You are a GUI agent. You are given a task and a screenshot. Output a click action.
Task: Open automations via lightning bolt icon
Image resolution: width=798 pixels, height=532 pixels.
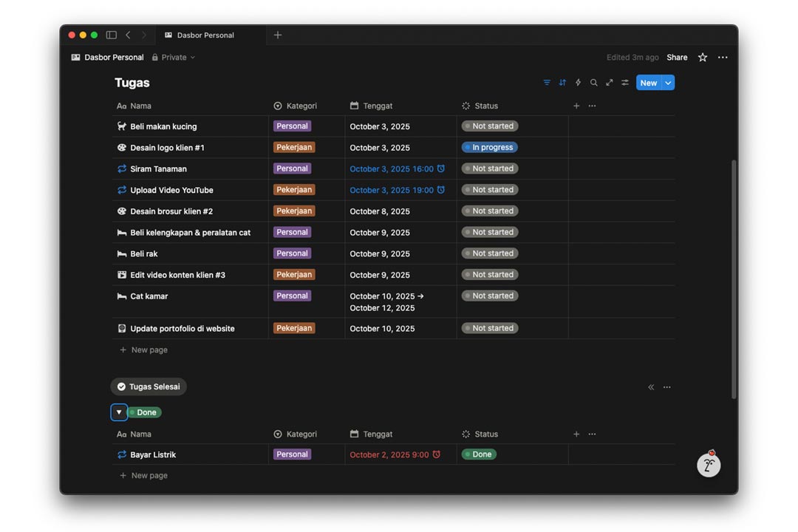click(x=578, y=83)
